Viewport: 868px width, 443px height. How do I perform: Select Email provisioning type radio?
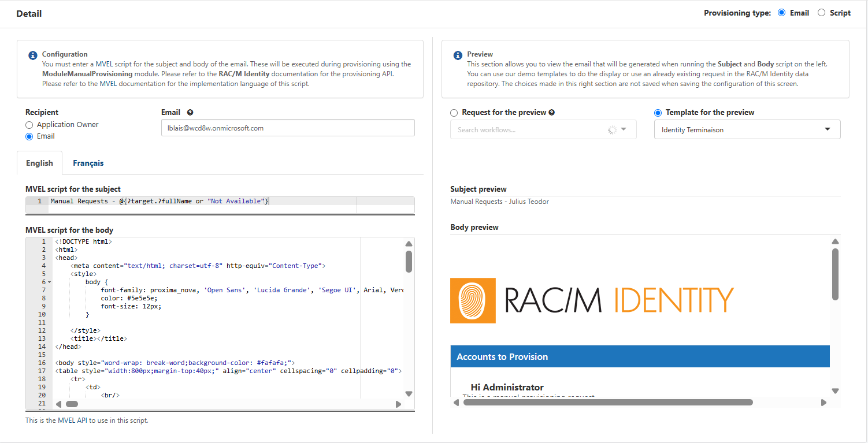click(x=781, y=13)
